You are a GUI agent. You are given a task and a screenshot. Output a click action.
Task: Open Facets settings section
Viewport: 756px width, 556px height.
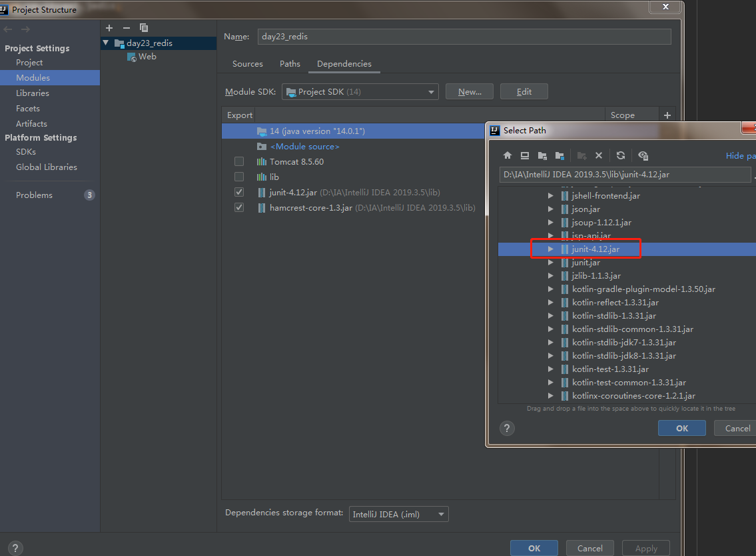click(x=27, y=109)
